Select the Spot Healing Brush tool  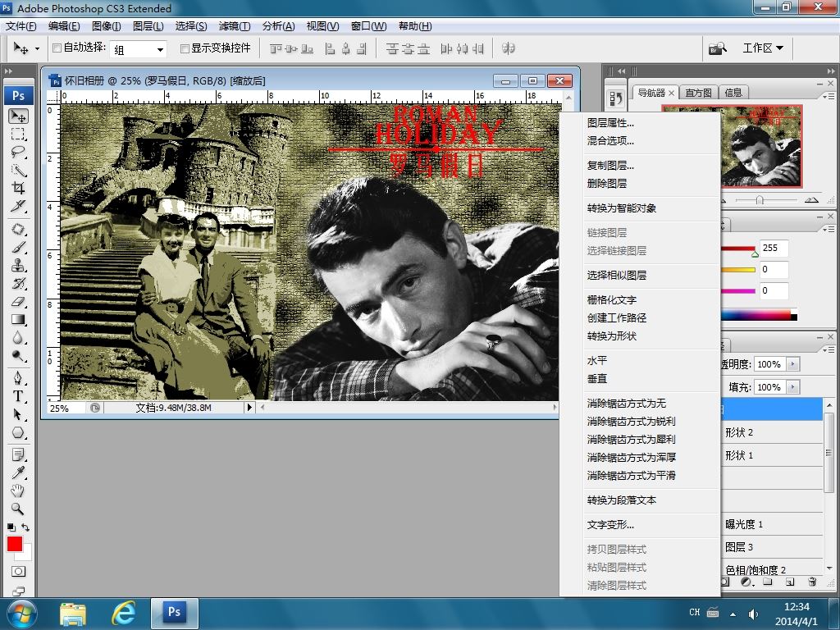pos(18,230)
